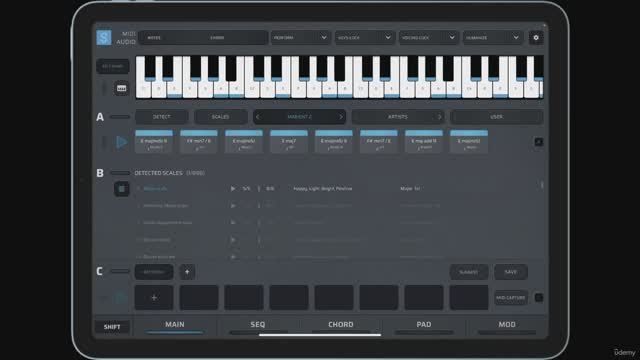640x360 pixels.
Task: Select the sixth chord pad, F# min7 / E
Action: [379, 142]
